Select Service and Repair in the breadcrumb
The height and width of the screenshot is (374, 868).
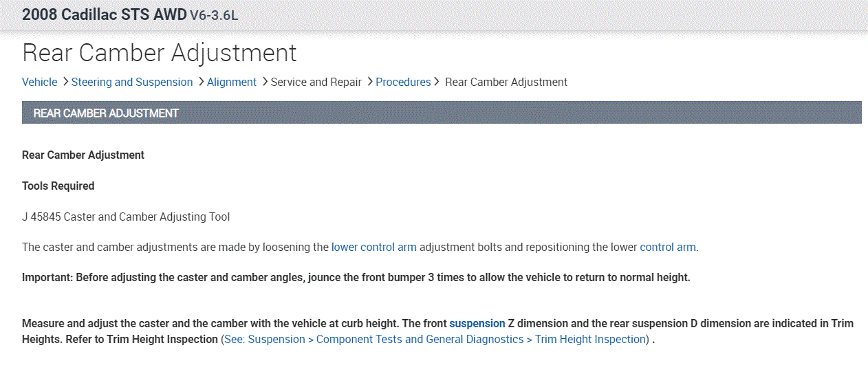316,82
